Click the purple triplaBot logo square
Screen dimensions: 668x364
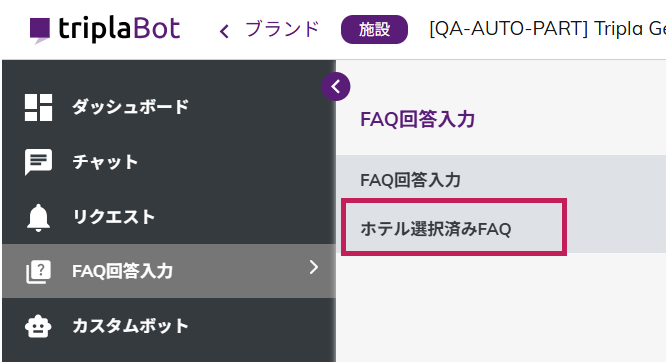(x=40, y=30)
